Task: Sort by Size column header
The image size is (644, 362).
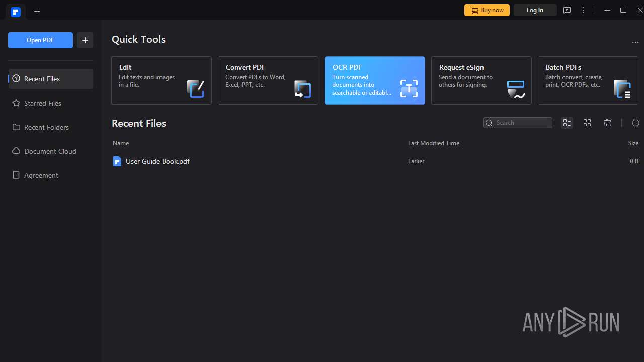Action: coord(633,143)
